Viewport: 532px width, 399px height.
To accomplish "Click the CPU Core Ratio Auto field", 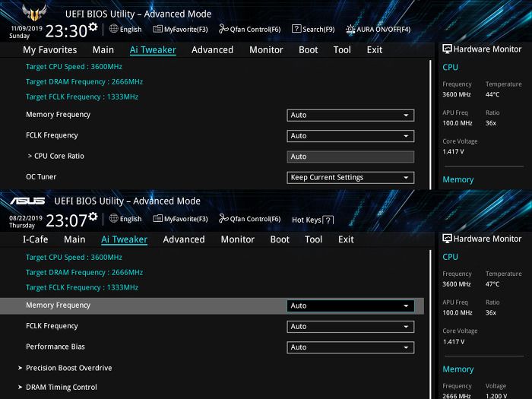I will [350, 157].
